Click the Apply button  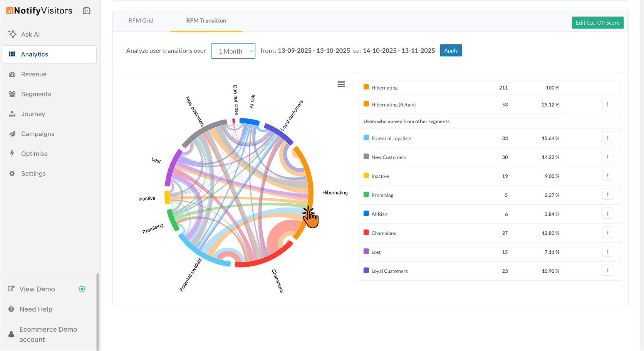(451, 50)
